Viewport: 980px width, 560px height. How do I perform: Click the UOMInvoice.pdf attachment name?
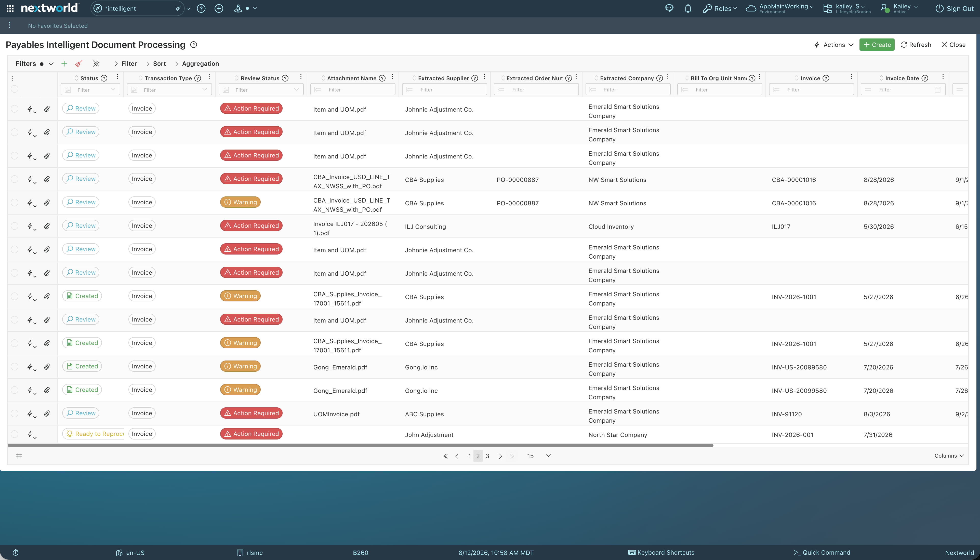(x=337, y=414)
